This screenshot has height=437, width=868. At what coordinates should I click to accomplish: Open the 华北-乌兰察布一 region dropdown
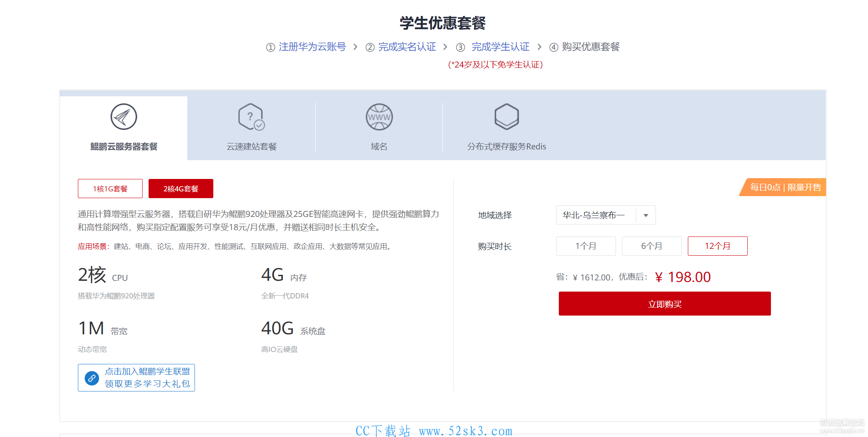click(x=606, y=215)
